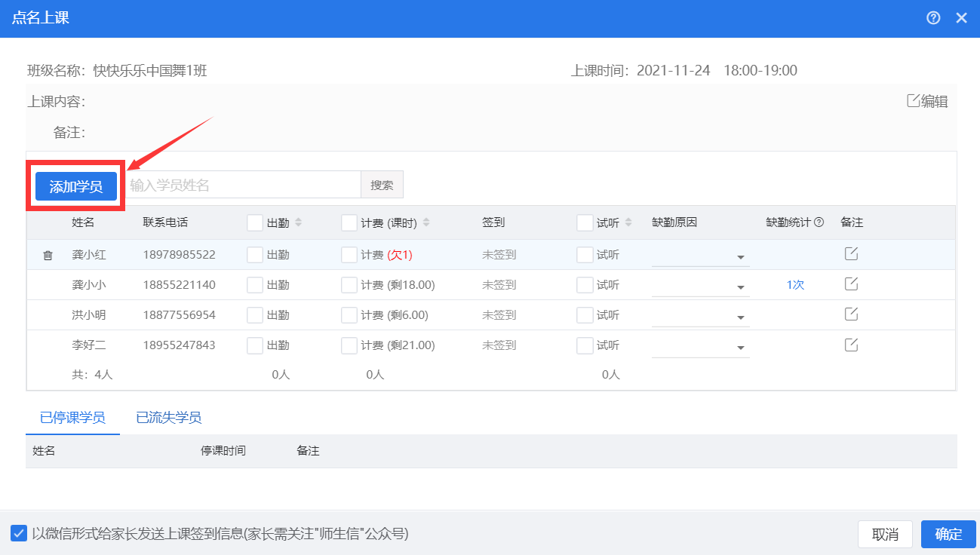Select the name 李好二

coord(89,345)
